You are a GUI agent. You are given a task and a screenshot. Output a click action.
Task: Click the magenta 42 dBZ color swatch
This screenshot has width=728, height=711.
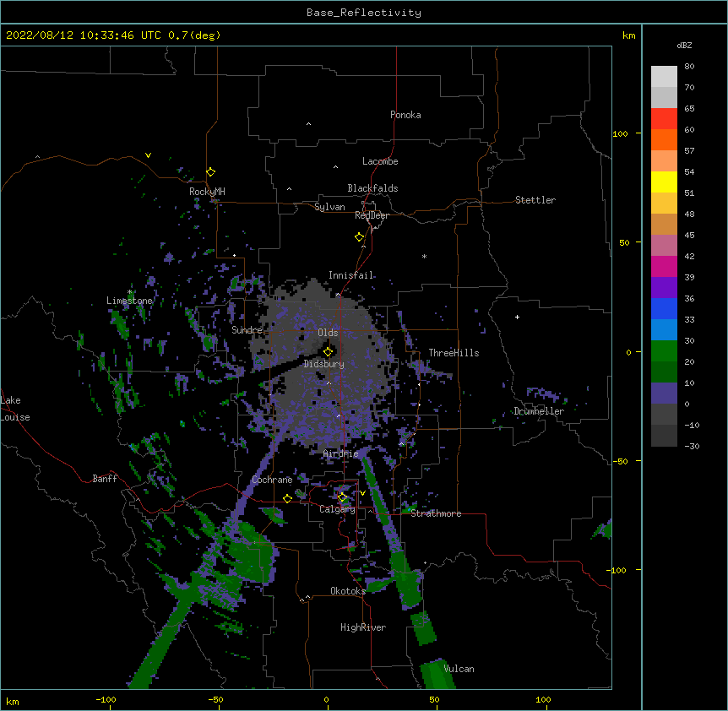tap(664, 266)
